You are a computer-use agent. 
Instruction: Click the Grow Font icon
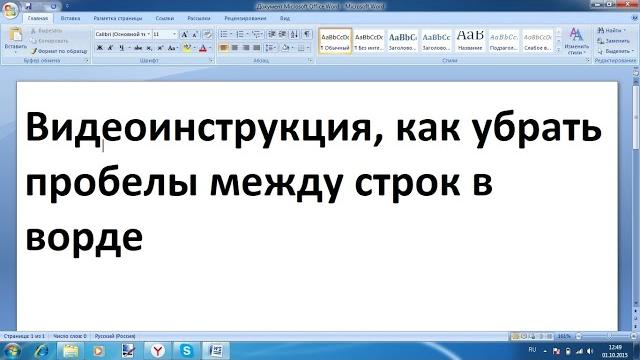(184, 34)
